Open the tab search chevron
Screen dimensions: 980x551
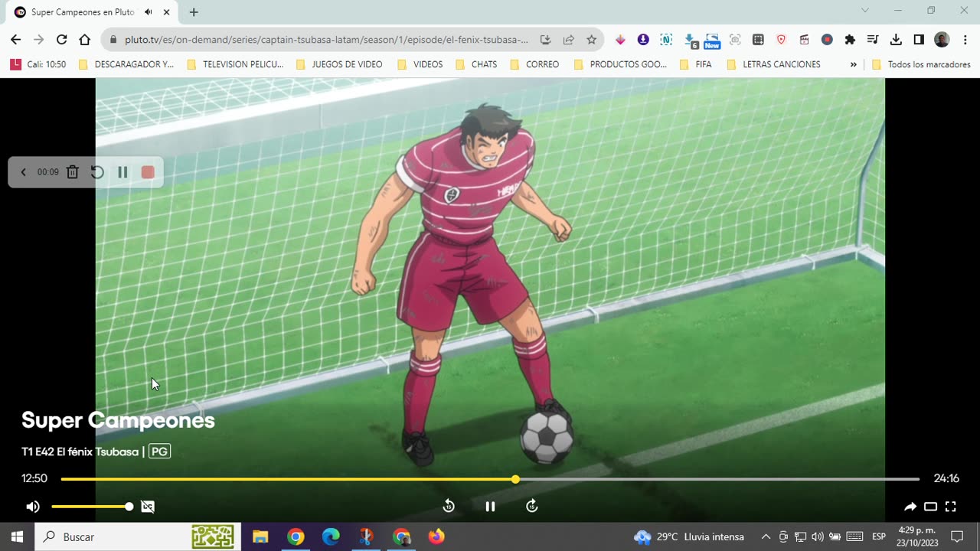coord(865,11)
